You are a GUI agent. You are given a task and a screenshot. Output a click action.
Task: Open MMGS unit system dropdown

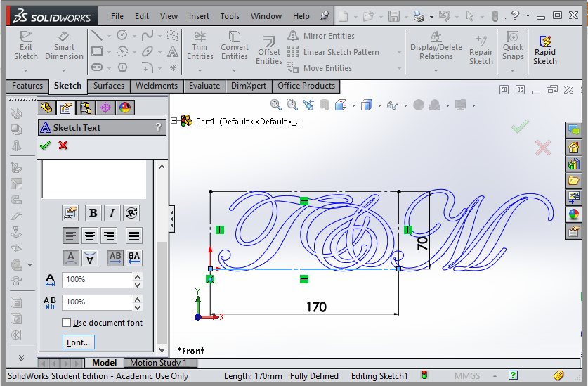(x=495, y=375)
